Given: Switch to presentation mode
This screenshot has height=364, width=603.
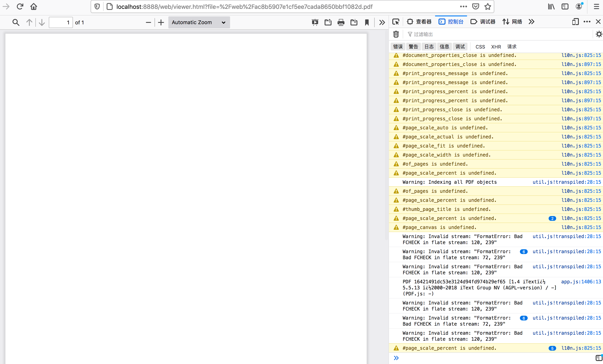Looking at the screenshot, I should point(315,22).
